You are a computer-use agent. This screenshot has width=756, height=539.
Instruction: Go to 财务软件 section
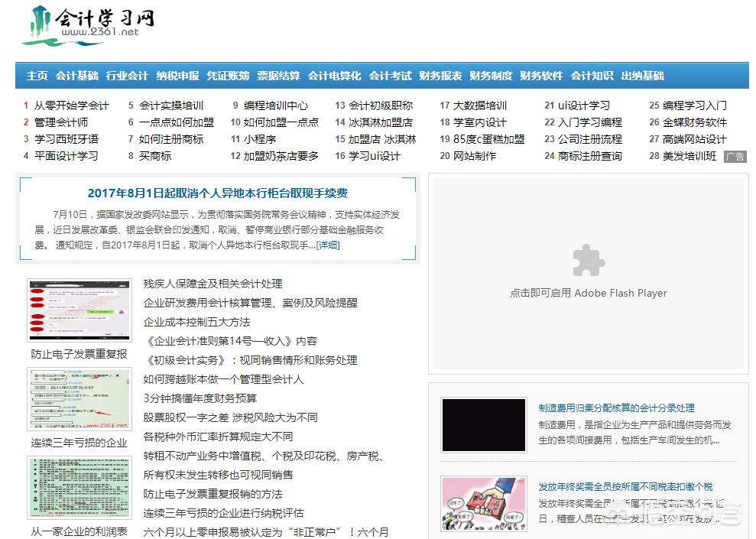[541, 76]
